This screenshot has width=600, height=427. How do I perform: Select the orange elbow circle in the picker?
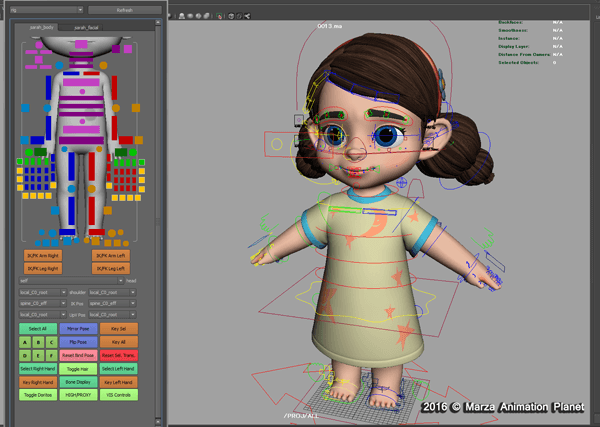pos(116,108)
